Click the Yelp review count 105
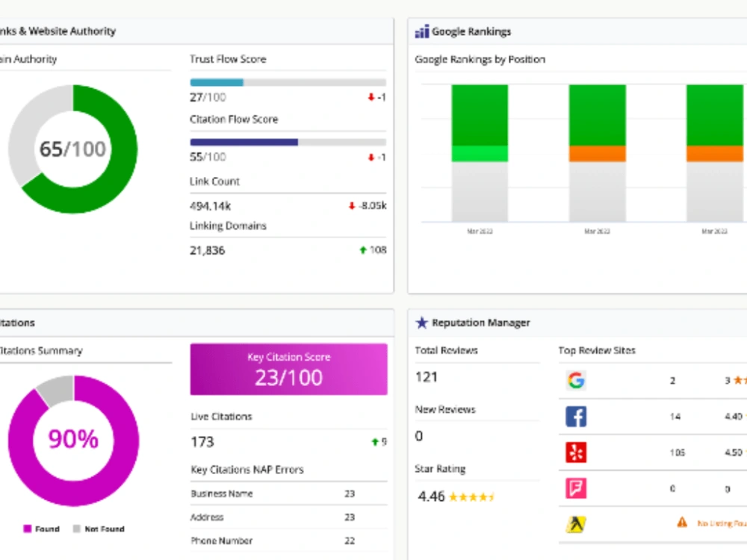 [x=677, y=452]
